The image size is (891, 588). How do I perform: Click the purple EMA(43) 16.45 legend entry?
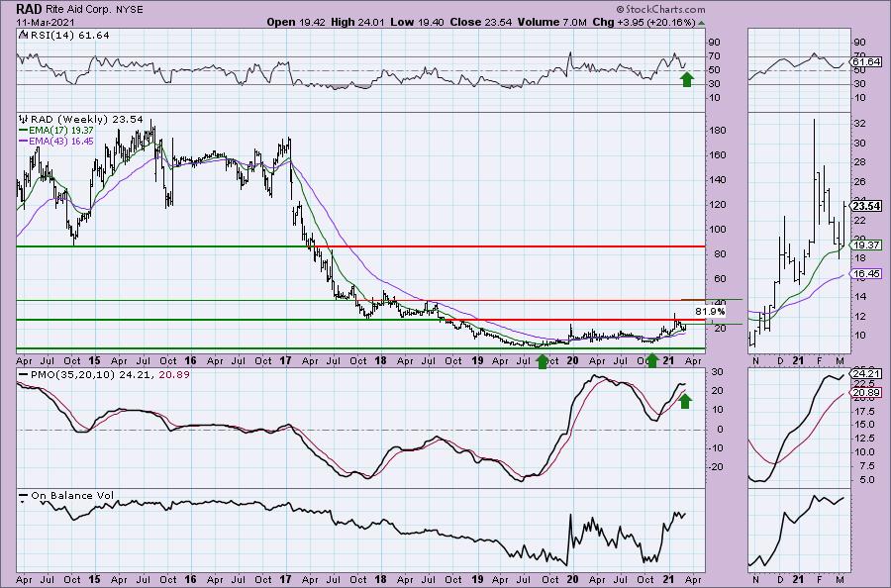click(x=56, y=141)
